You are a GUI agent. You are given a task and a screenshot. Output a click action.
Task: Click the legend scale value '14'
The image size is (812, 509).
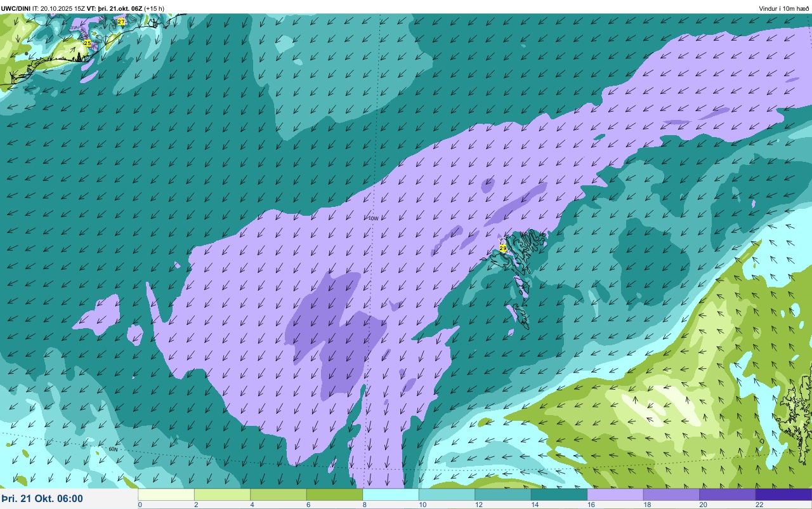pos(534,505)
